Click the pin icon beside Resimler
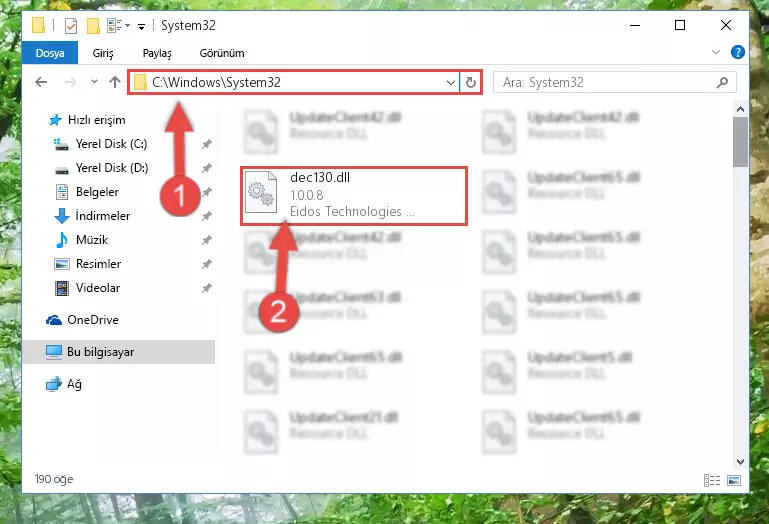 [x=206, y=264]
